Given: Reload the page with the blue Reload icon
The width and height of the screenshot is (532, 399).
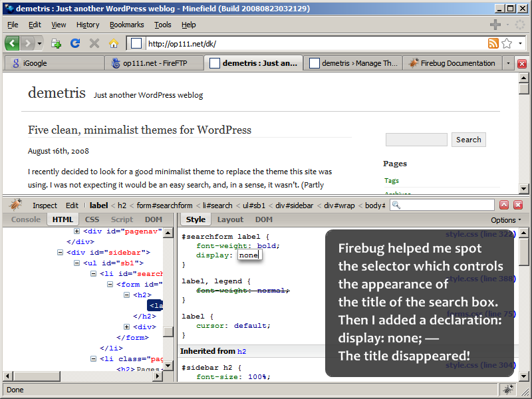Looking at the screenshot, I should [x=75, y=43].
